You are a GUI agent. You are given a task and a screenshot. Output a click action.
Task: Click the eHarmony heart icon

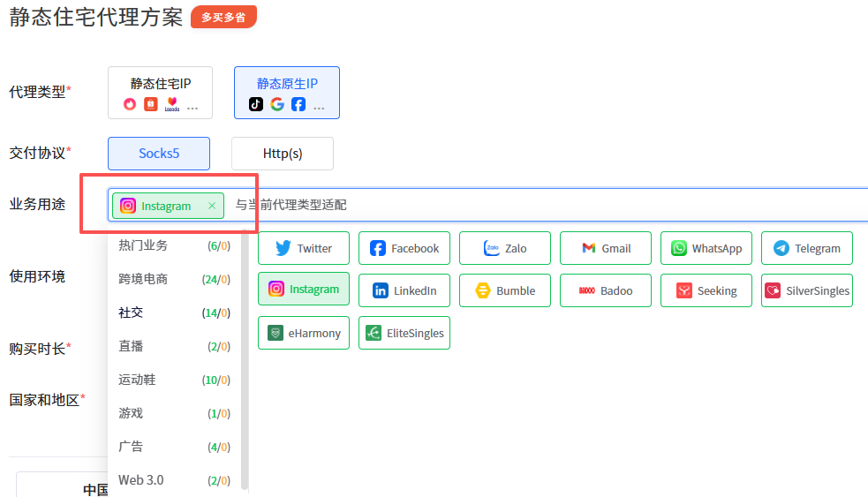pos(275,333)
